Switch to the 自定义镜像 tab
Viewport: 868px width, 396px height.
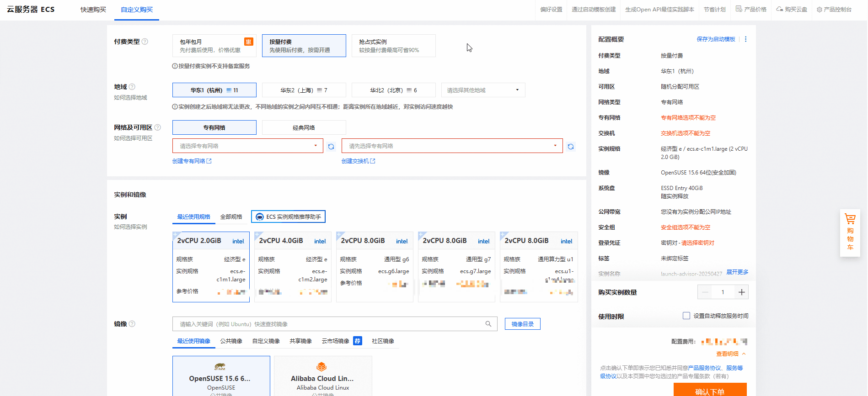click(x=266, y=341)
